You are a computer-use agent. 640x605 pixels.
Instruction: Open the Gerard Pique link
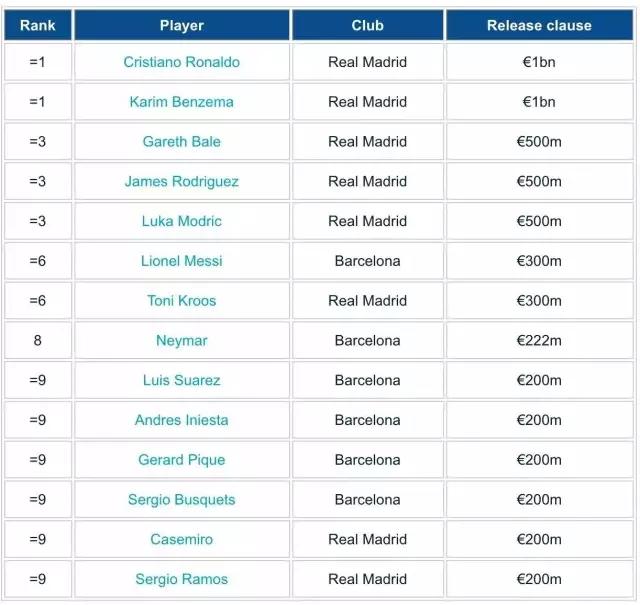pyautogui.click(x=181, y=460)
